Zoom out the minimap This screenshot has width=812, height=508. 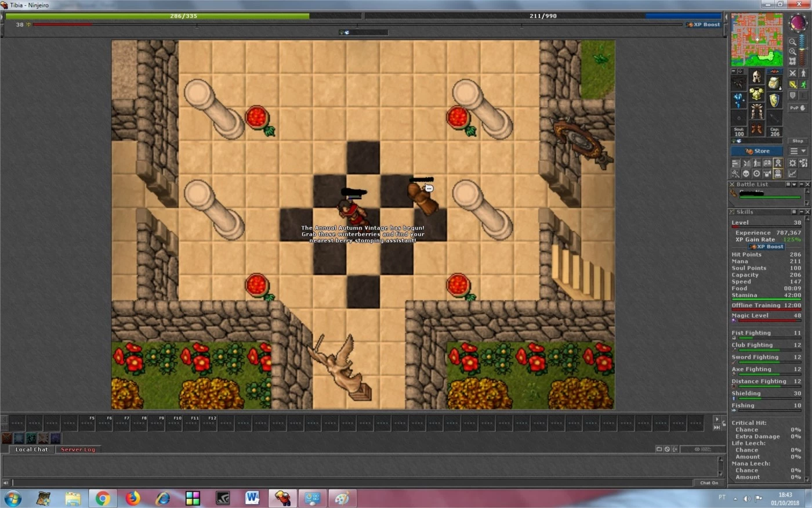click(x=793, y=41)
